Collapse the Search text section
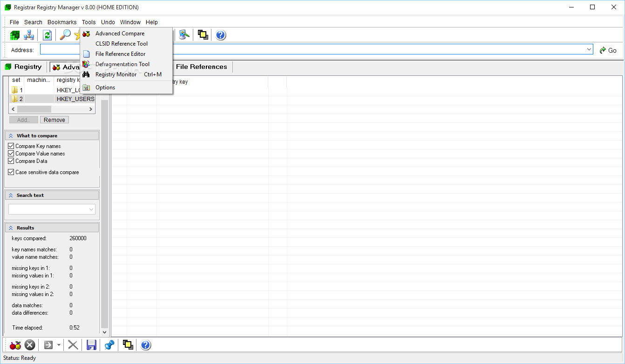 [x=11, y=195]
